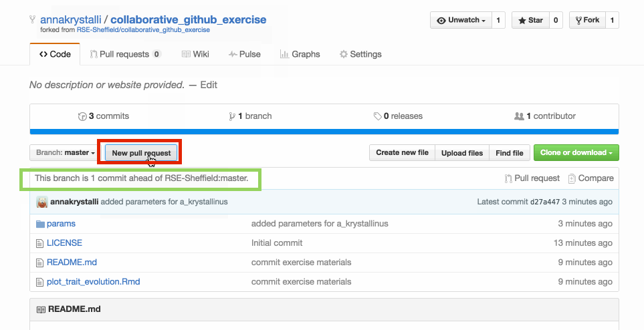Click the README.md file icon in file list

pos(39,263)
